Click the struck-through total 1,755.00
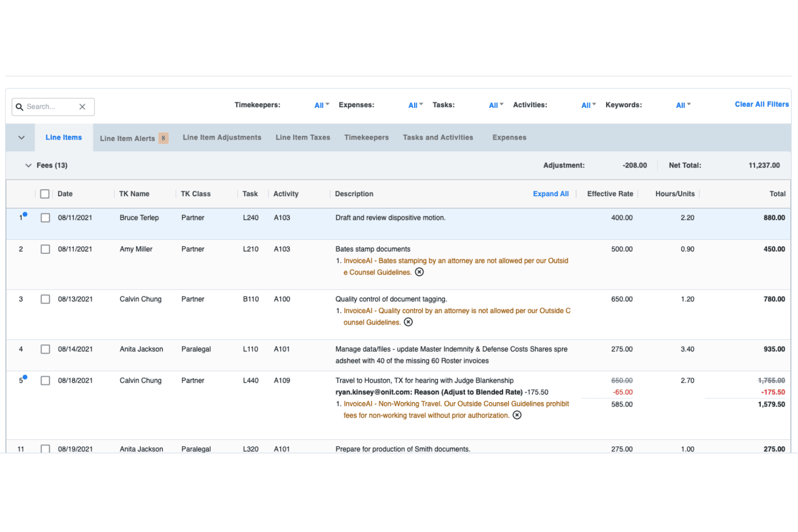The width and height of the screenshot is (798, 532). (772, 381)
